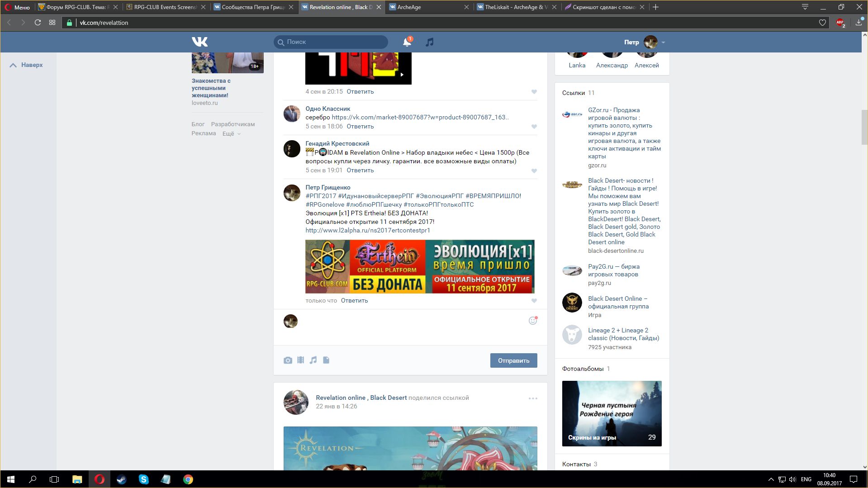Screen dimensions: 868x488
Task: Like Петр Грищенко's comment
Action: (x=534, y=301)
